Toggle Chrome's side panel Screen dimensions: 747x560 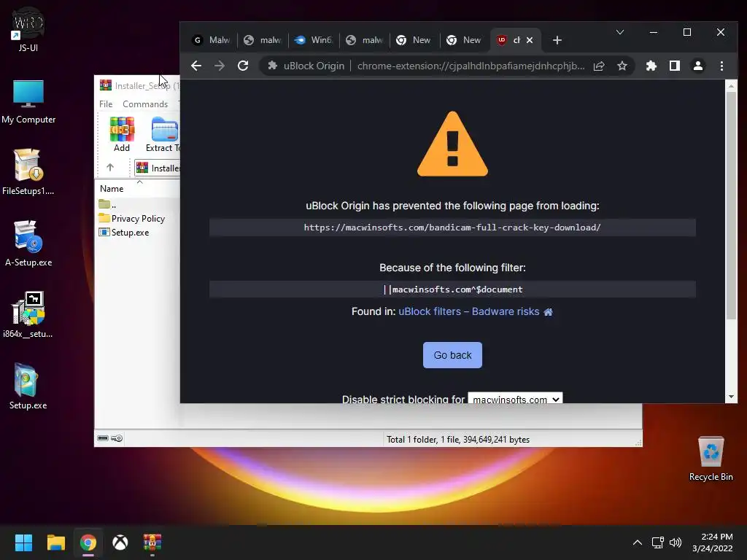click(675, 66)
